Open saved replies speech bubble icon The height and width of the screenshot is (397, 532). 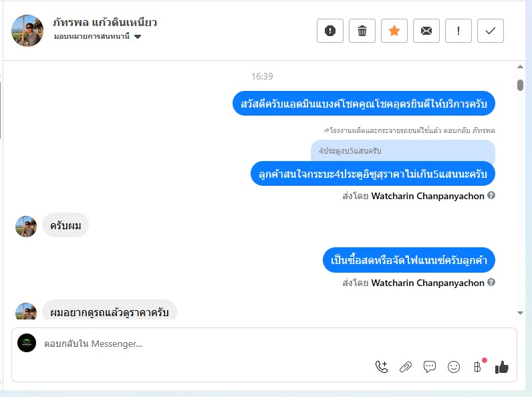coord(430,367)
